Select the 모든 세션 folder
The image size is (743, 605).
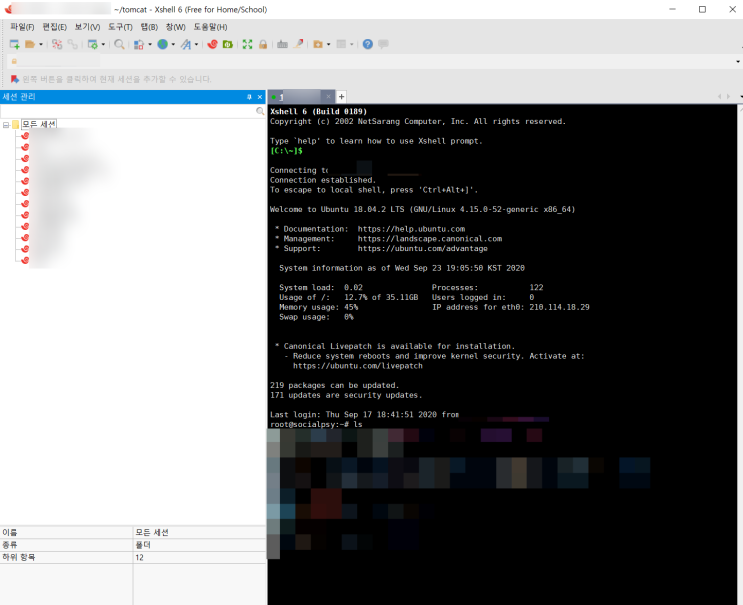(x=39, y=124)
